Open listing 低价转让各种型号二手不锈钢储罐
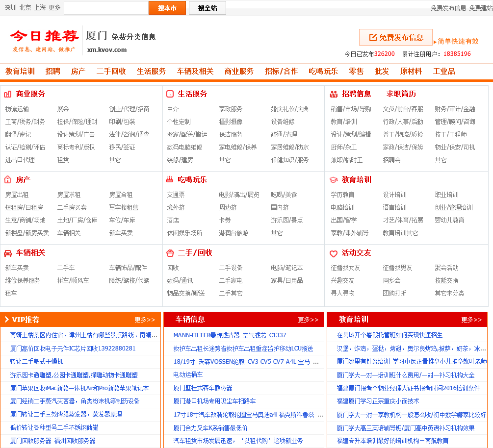Image resolution: width=493 pixels, height=448 pixels. [x=54, y=427]
